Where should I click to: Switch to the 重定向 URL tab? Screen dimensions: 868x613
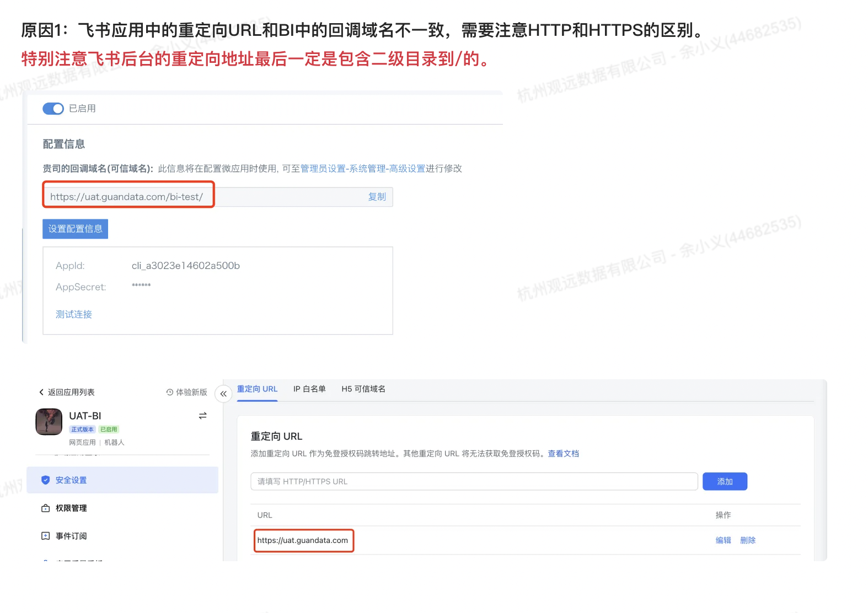click(x=258, y=389)
